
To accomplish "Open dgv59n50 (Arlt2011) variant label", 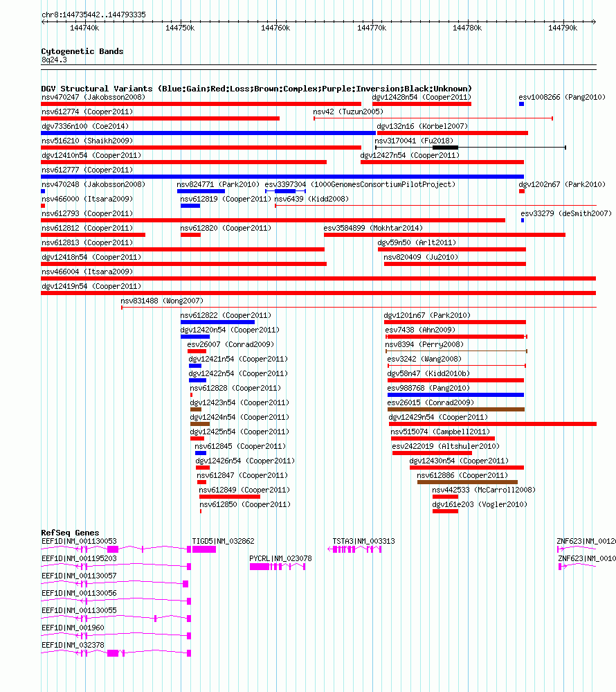I will pos(417,242).
